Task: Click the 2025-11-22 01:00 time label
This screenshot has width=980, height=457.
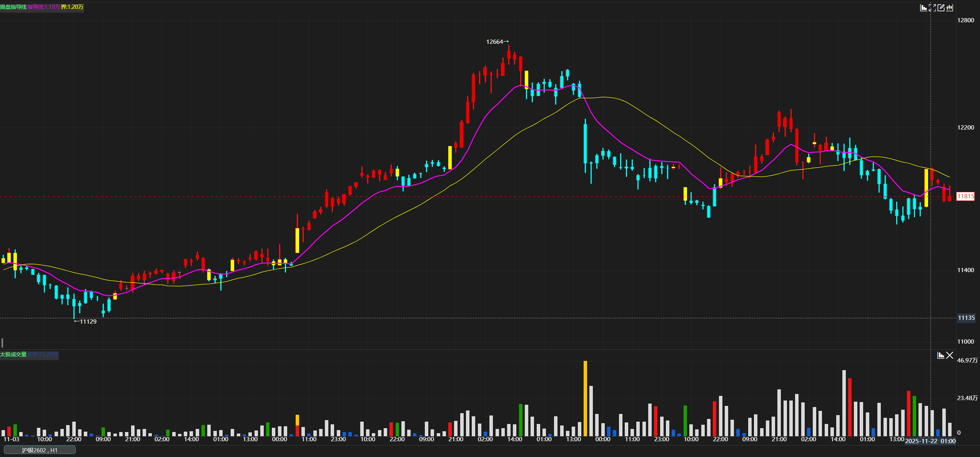Action: pyautogui.click(x=930, y=441)
